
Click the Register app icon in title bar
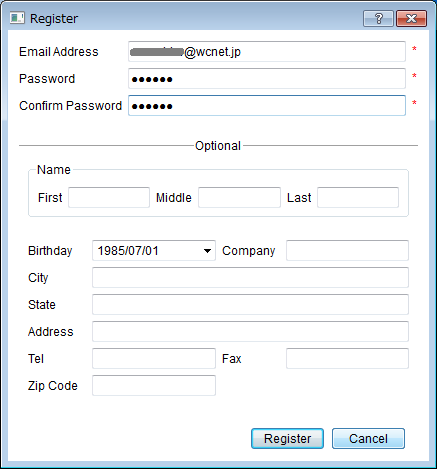tap(17, 18)
